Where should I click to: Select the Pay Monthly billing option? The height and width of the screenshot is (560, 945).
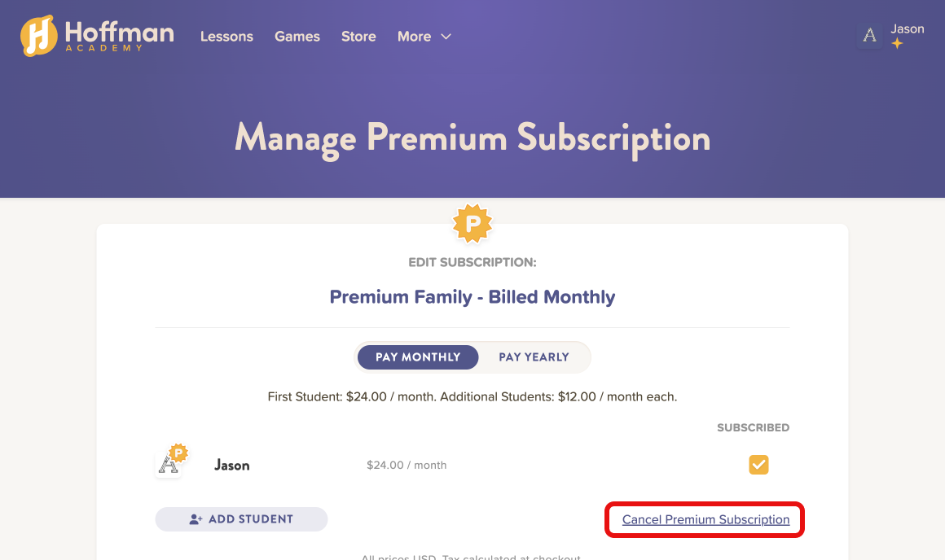(418, 357)
